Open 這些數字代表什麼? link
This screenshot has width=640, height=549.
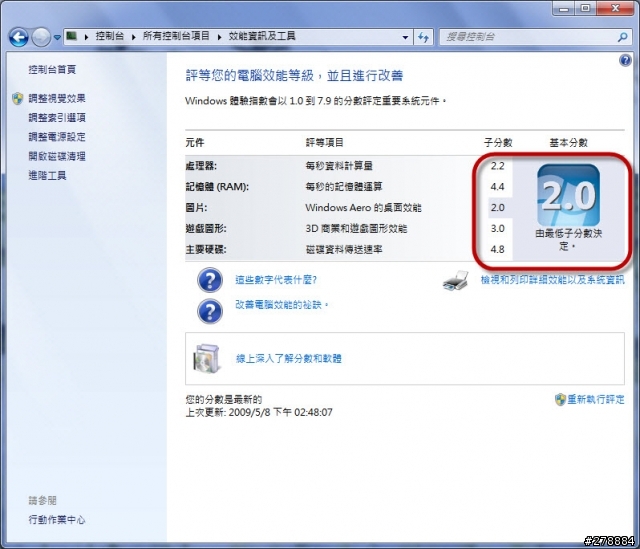tap(276, 280)
